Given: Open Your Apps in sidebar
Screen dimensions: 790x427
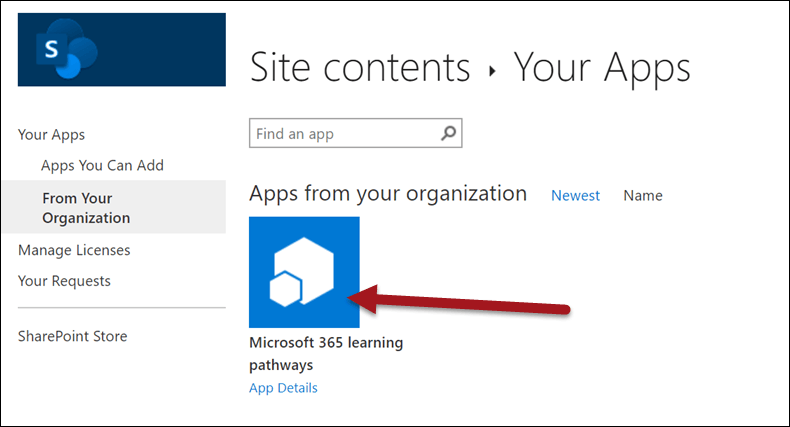Looking at the screenshot, I should [51, 134].
